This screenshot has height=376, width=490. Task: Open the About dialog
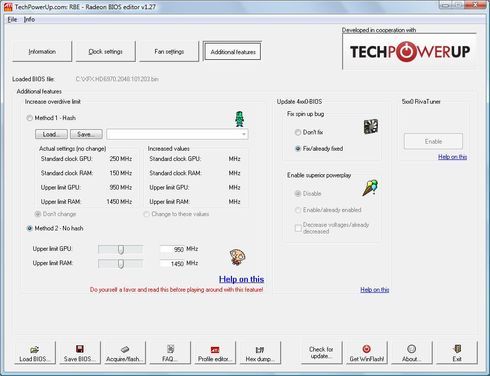[x=411, y=353]
